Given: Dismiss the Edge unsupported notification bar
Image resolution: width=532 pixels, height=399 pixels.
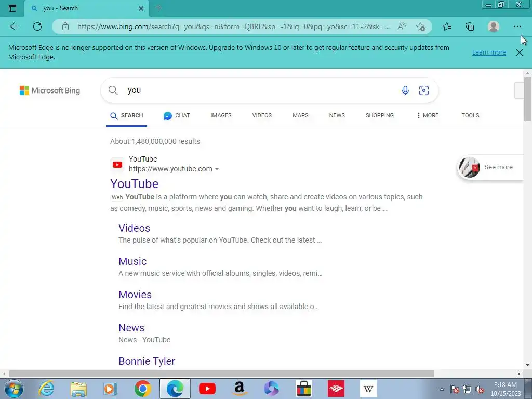Looking at the screenshot, I should pyautogui.click(x=519, y=52).
